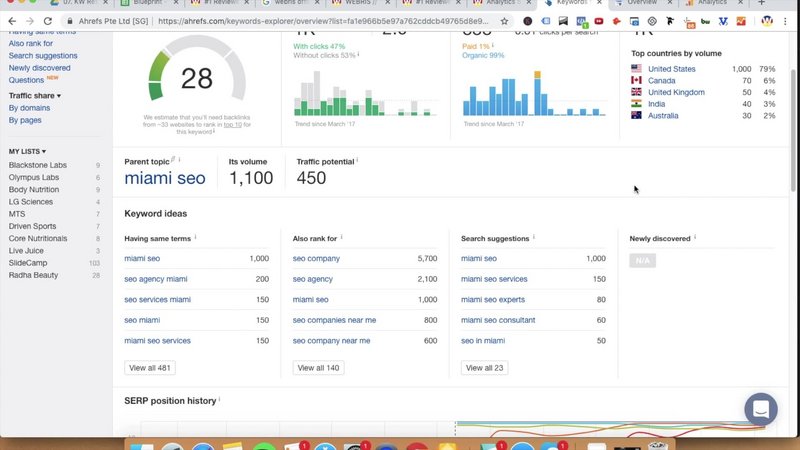
Task: Close the Keywords browser tab
Action: point(599,3)
